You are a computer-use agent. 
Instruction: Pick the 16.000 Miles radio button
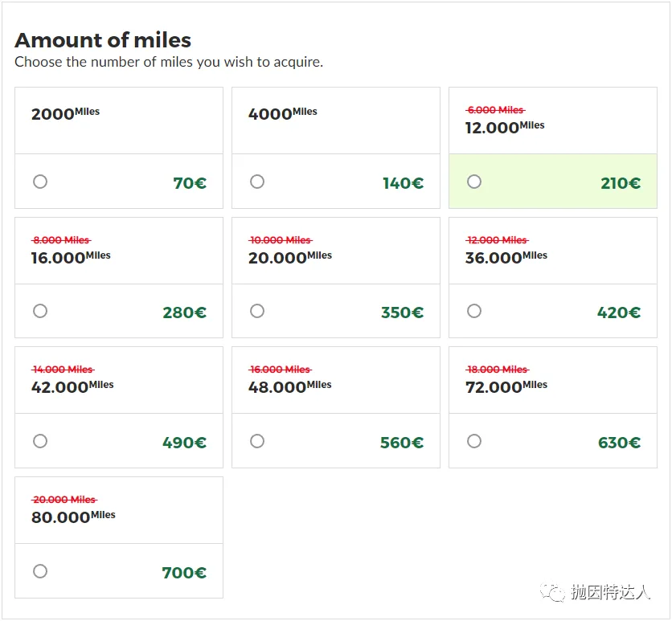click(40, 311)
